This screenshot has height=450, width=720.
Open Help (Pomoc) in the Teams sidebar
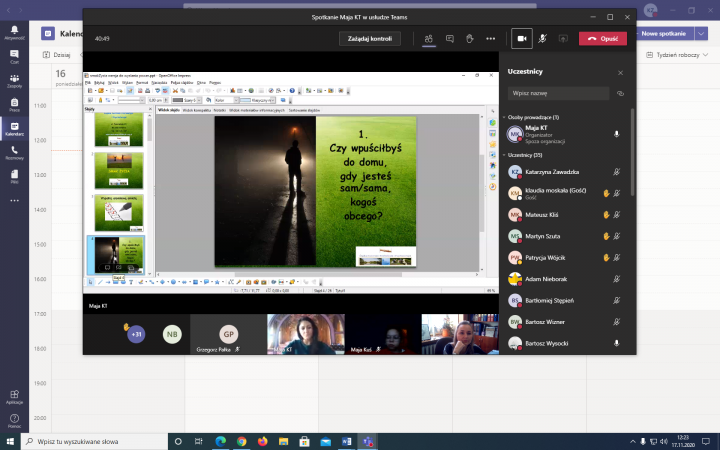click(14, 421)
